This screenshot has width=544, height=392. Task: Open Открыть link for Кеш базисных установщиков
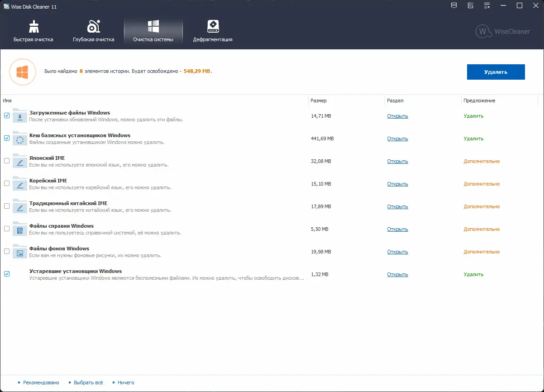pos(397,139)
